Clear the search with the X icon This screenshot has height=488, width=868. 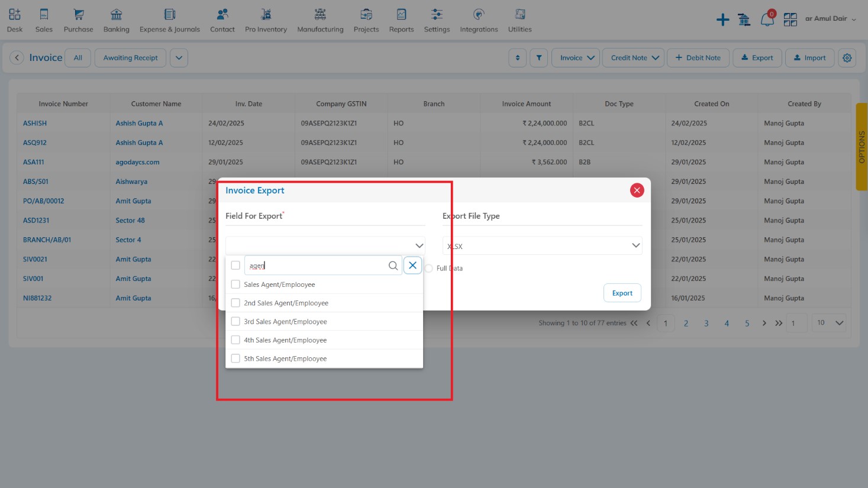click(x=413, y=265)
